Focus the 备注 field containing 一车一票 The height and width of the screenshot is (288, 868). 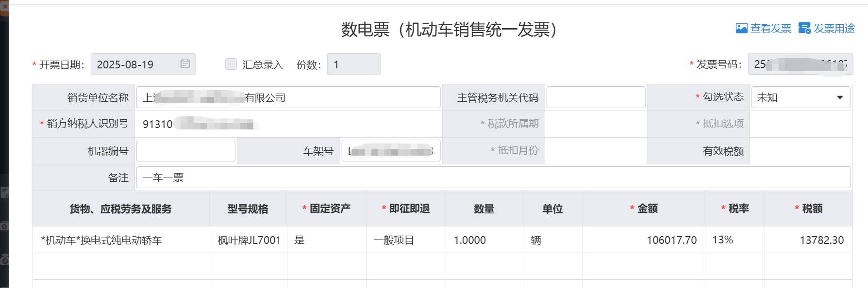pyautogui.click(x=493, y=177)
